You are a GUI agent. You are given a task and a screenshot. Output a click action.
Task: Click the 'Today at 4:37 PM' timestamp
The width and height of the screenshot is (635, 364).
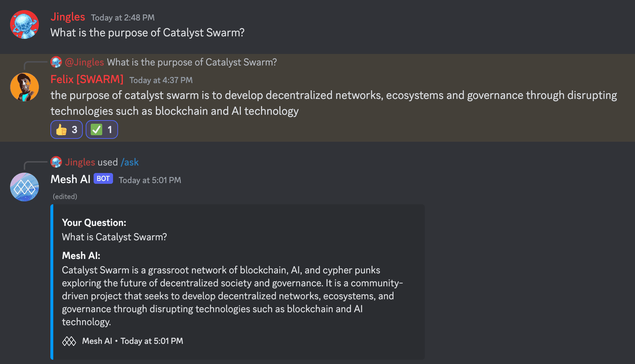click(161, 80)
